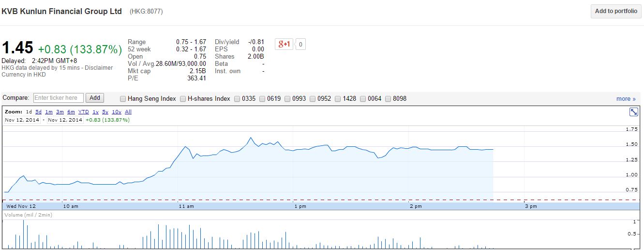
Task: Choose the 10y zoom option
Action: (116, 112)
